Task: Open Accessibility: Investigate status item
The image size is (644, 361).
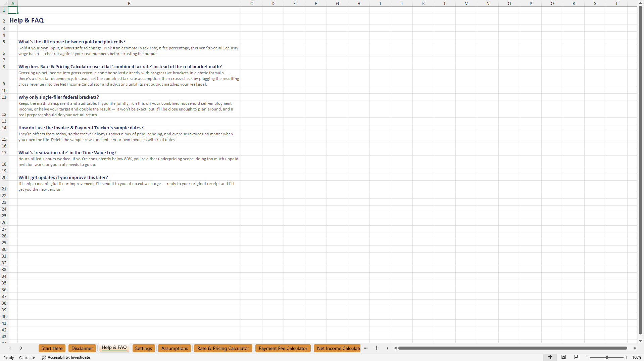Action: pos(66,357)
